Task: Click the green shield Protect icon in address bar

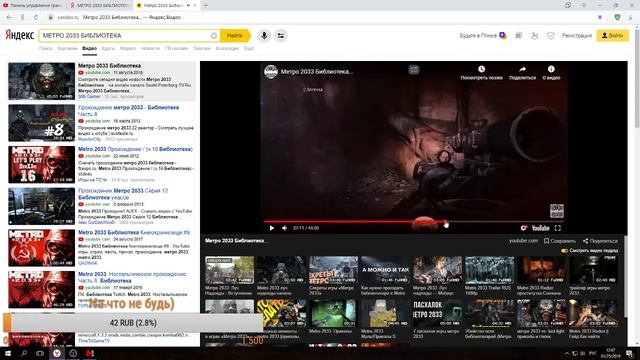Action: (618, 18)
